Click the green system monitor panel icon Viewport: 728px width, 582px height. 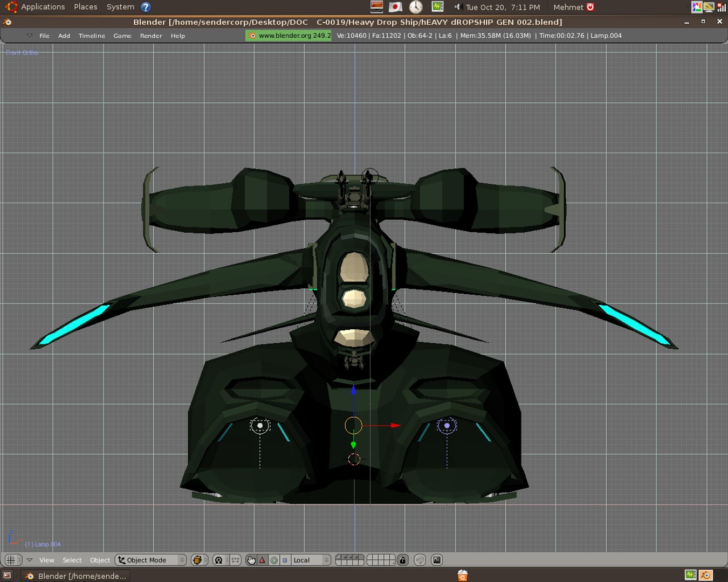pyautogui.click(x=437, y=6)
